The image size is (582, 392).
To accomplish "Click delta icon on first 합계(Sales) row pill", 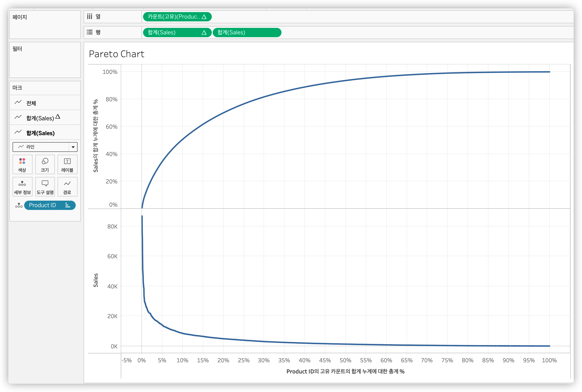I will click(204, 33).
